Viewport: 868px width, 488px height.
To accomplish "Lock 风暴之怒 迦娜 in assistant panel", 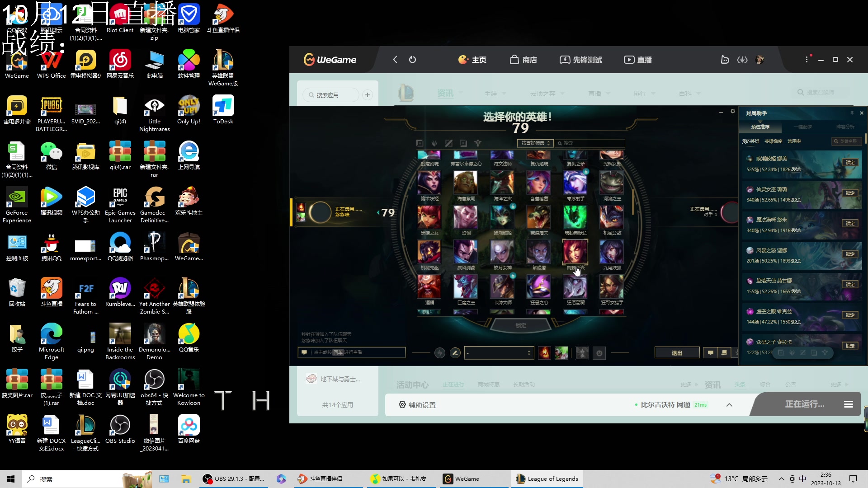I will [850, 254].
